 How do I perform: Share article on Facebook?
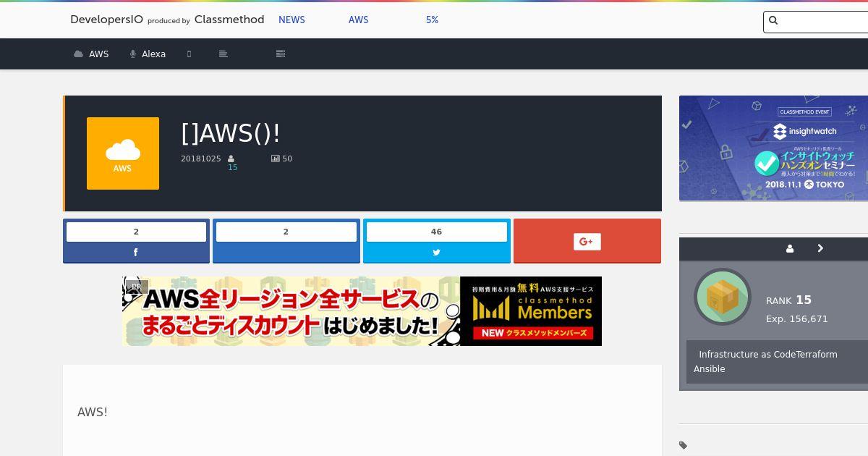coord(136,252)
